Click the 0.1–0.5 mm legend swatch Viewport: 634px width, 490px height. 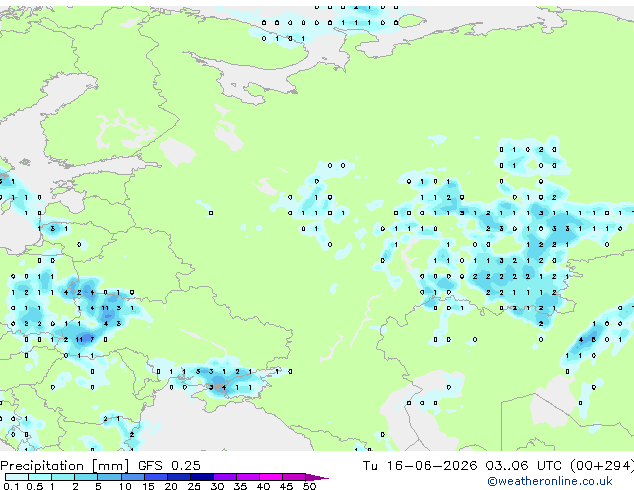pyautogui.click(x=17, y=477)
